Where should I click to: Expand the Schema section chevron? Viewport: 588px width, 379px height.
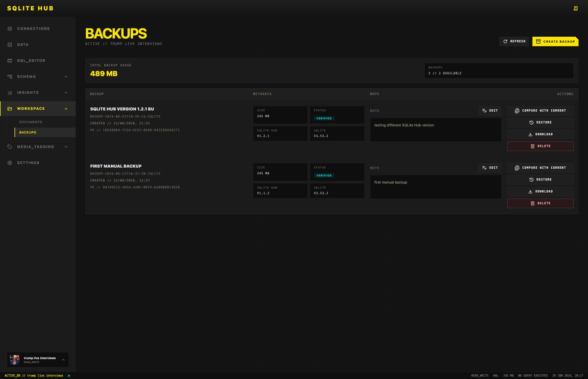click(66, 76)
